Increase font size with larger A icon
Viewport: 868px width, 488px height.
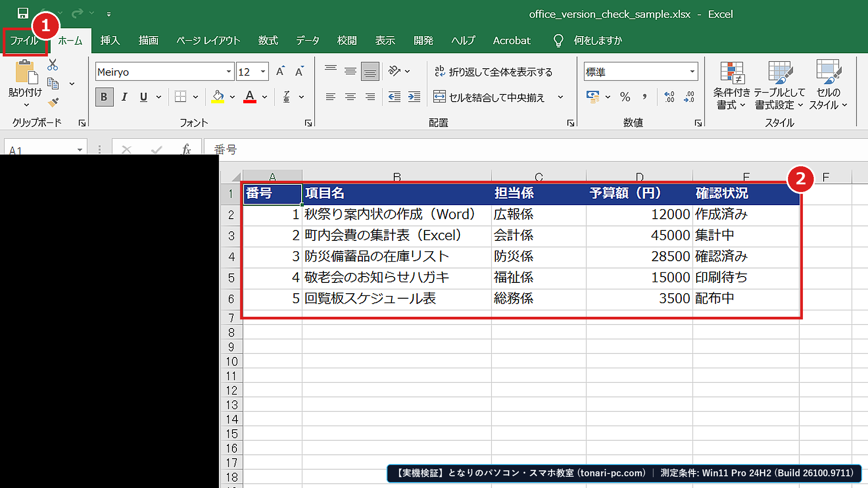(280, 71)
